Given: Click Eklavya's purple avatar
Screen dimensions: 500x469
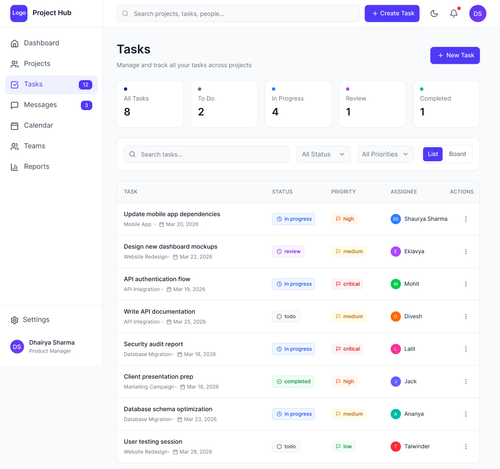Looking at the screenshot, I should pyautogui.click(x=396, y=251).
